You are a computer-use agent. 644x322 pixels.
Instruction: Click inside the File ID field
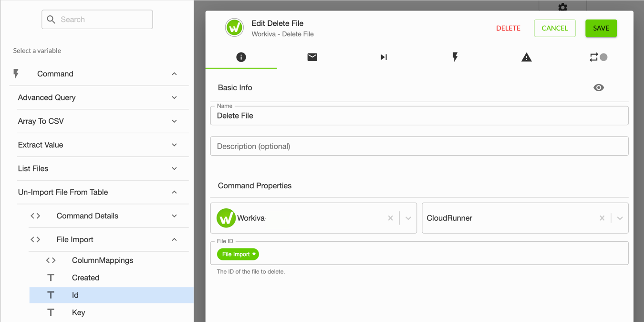(419, 253)
